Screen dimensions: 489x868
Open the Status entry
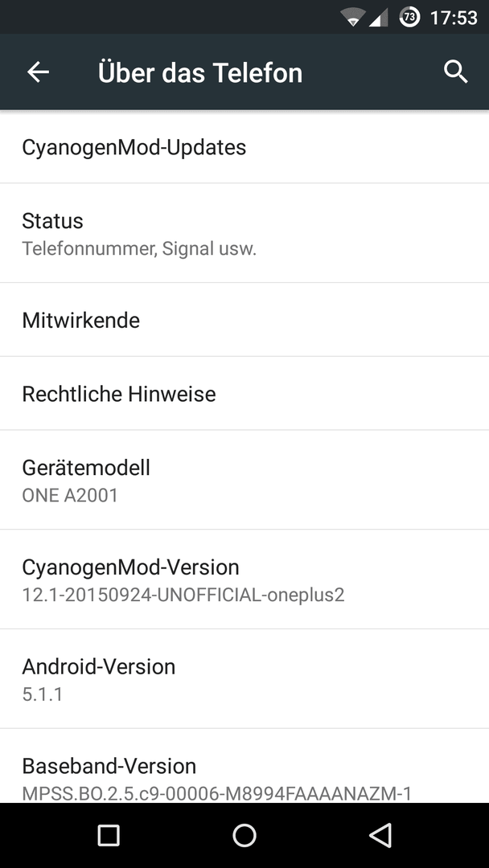[244, 233]
